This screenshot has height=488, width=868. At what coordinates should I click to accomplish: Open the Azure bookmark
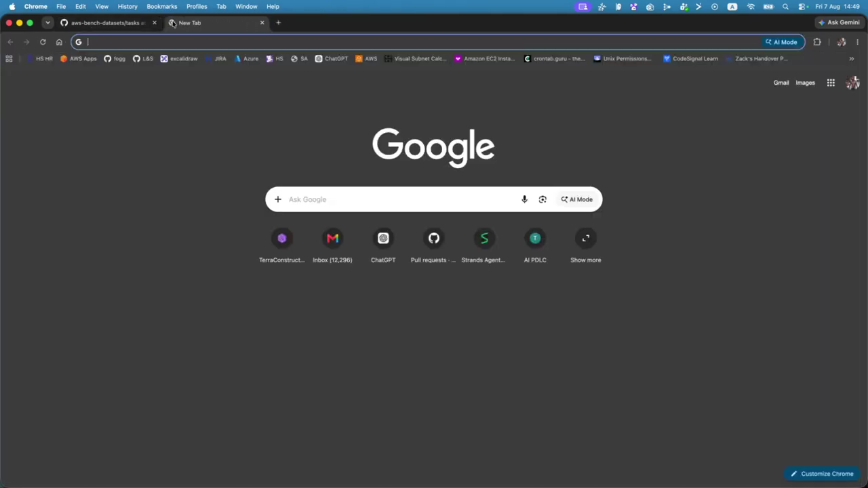point(246,59)
